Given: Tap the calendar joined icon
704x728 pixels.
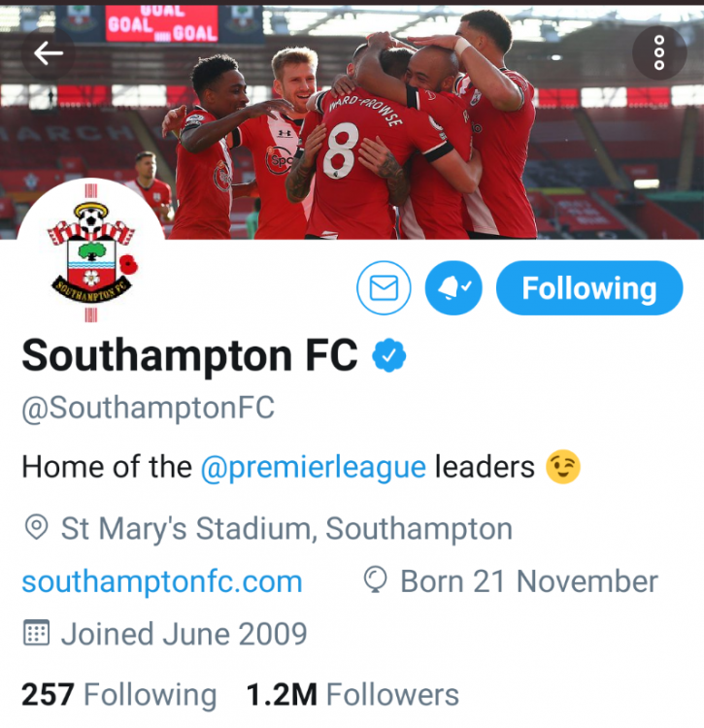Looking at the screenshot, I should click(x=36, y=634).
